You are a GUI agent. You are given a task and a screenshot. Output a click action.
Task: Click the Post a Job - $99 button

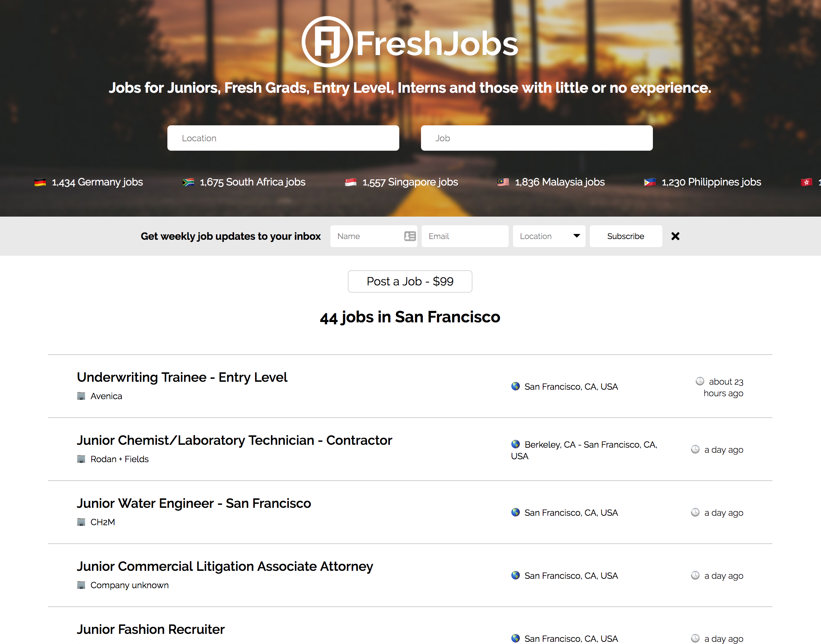tap(409, 281)
